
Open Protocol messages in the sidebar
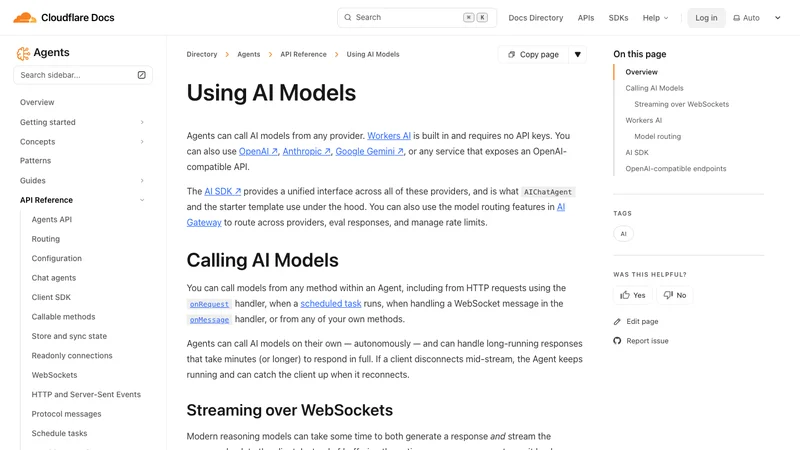(x=66, y=414)
